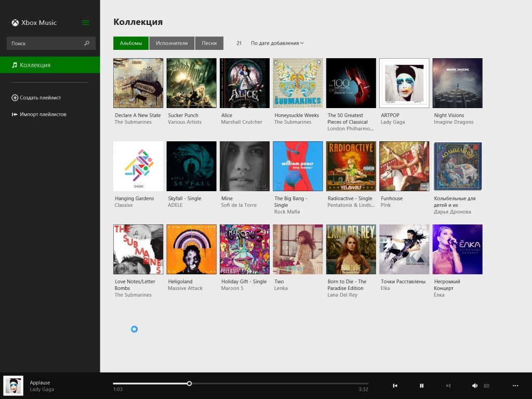The width and height of the screenshot is (532, 399).
Task: Click the Imagine Dragons artist name
Action: click(454, 122)
